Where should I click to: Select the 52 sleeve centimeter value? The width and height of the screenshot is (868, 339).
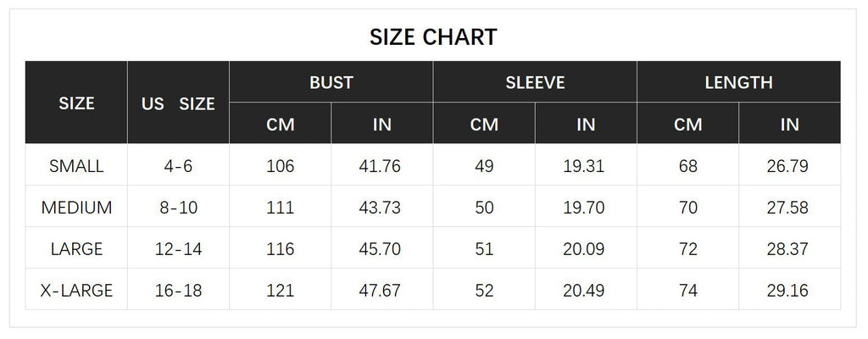pyautogui.click(x=484, y=291)
